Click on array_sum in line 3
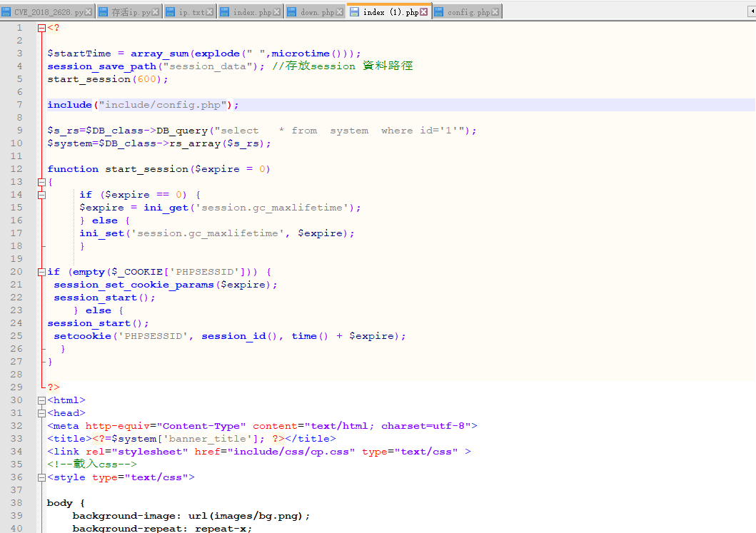Viewport: 756px width, 533px height. pos(160,54)
